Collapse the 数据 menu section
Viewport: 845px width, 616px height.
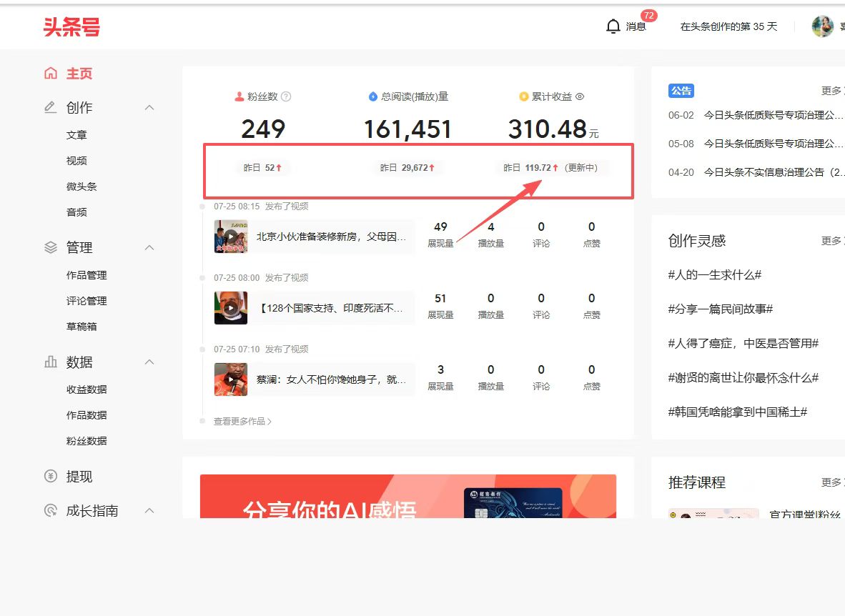coord(150,362)
